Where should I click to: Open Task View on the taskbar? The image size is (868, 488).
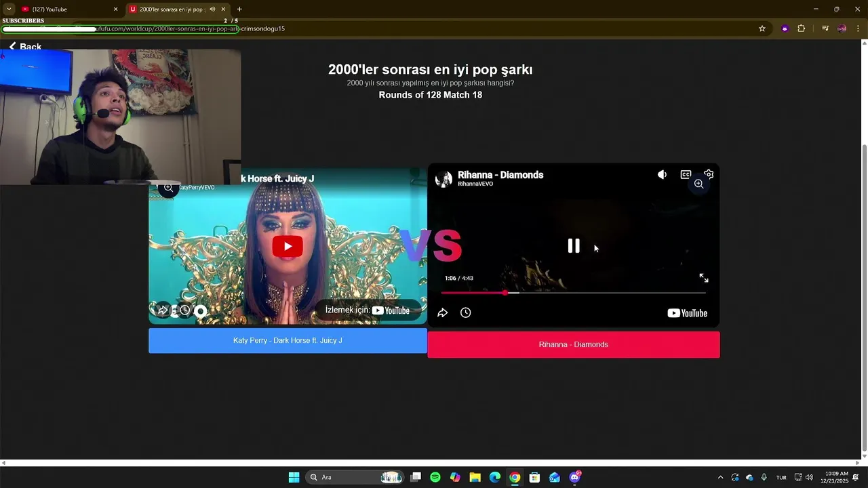[x=416, y=477]
